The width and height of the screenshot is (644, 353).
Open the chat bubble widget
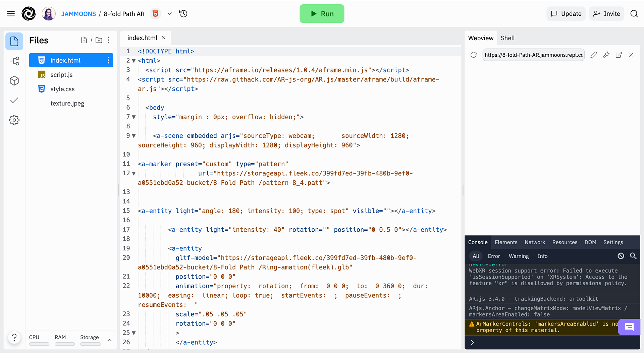click(629, 327)
